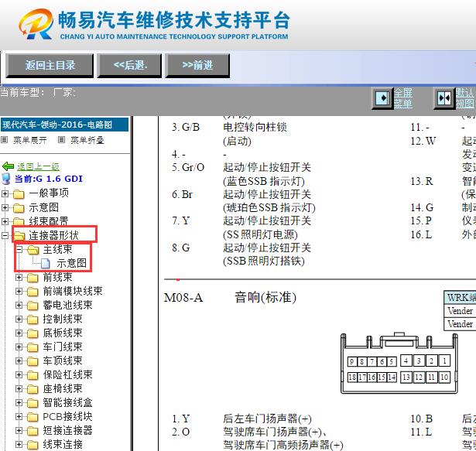This screenshot has width=476, height=451.
Task: Expand the 前线束 tree node
Action: 19,277
